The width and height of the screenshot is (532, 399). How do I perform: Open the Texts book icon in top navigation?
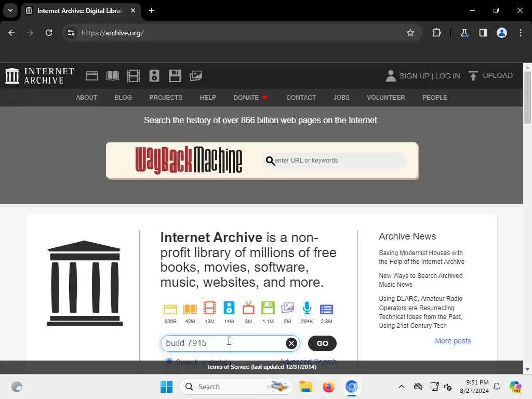click(113, 76)
